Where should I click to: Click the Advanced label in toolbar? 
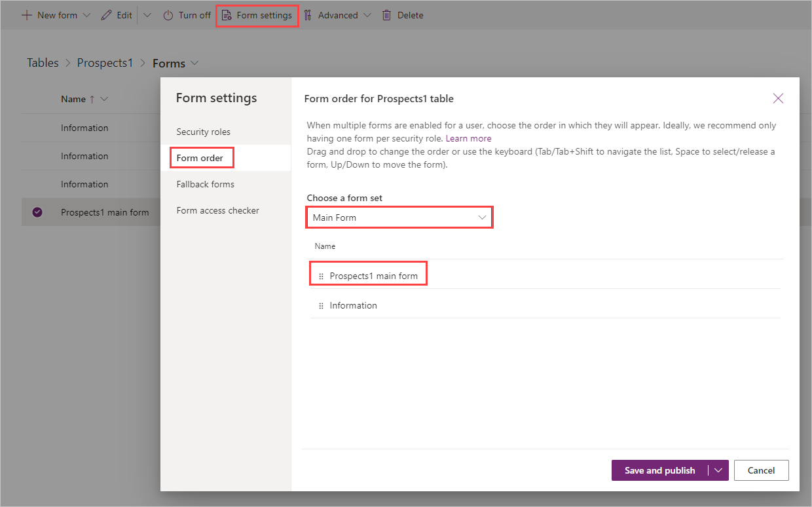[x=338, y=15]
